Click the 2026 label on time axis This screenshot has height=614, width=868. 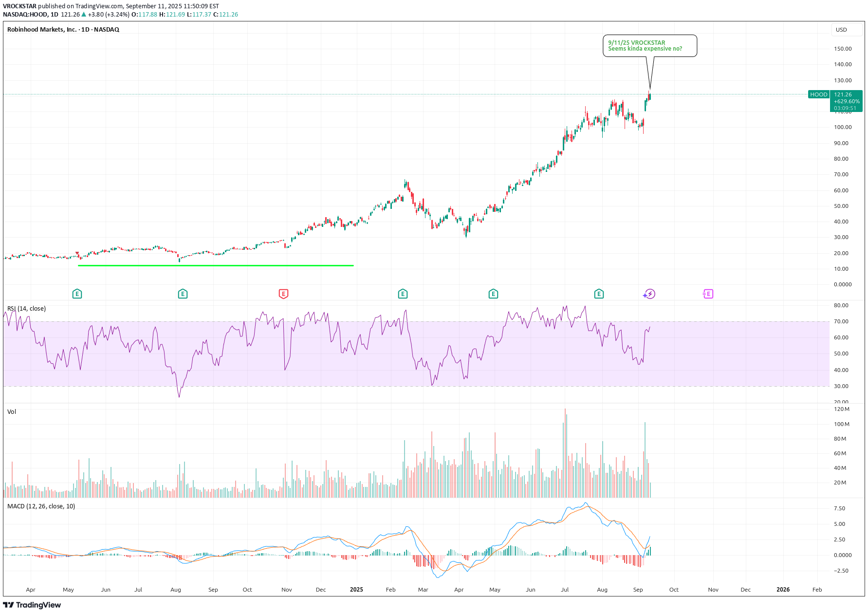click(783, 589)
